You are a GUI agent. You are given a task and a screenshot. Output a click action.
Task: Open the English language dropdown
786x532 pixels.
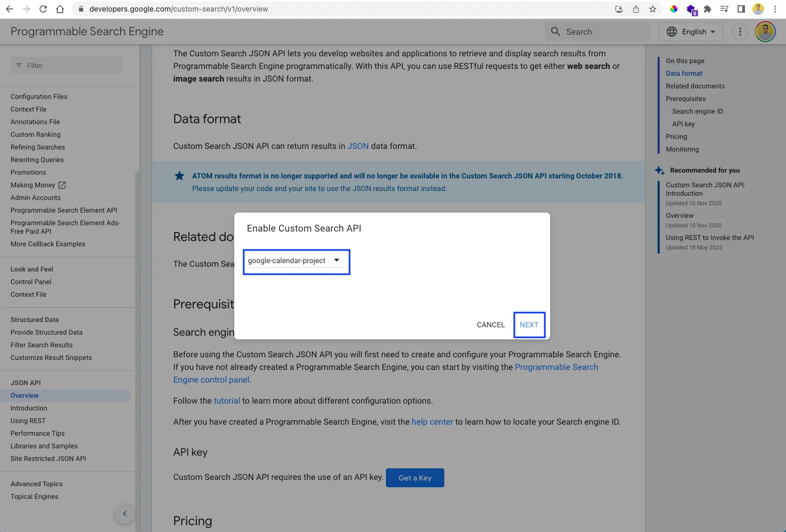(x=691, y=32)
